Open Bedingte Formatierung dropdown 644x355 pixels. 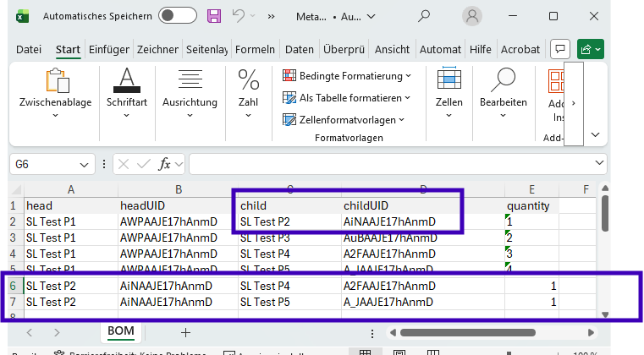click(347, 76)
